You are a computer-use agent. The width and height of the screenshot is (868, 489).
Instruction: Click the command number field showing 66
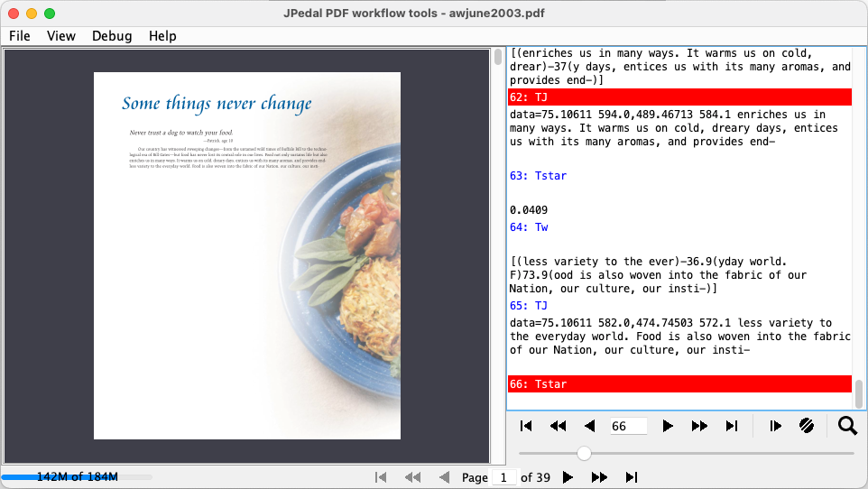tap(628, 426)
